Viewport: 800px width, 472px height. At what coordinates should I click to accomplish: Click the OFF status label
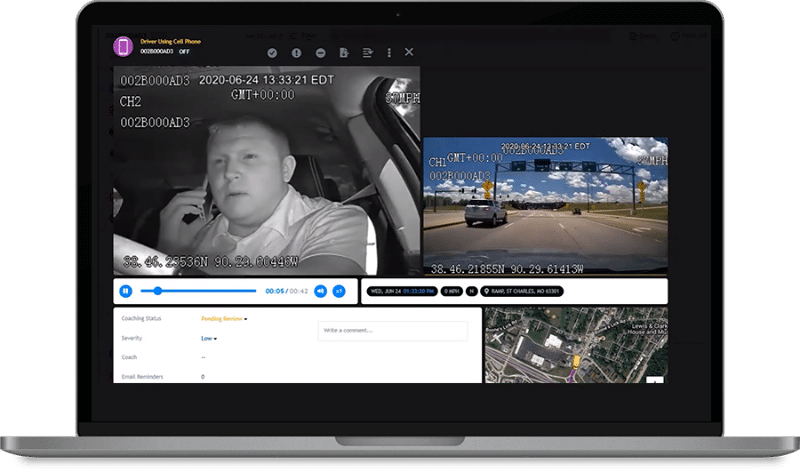click(184, 52)
